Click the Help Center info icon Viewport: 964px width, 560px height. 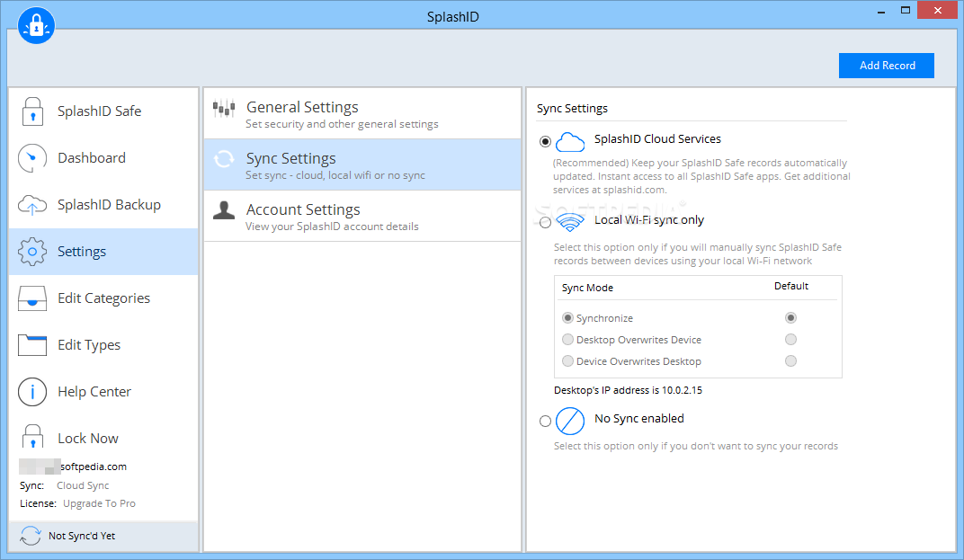[32, 392]
